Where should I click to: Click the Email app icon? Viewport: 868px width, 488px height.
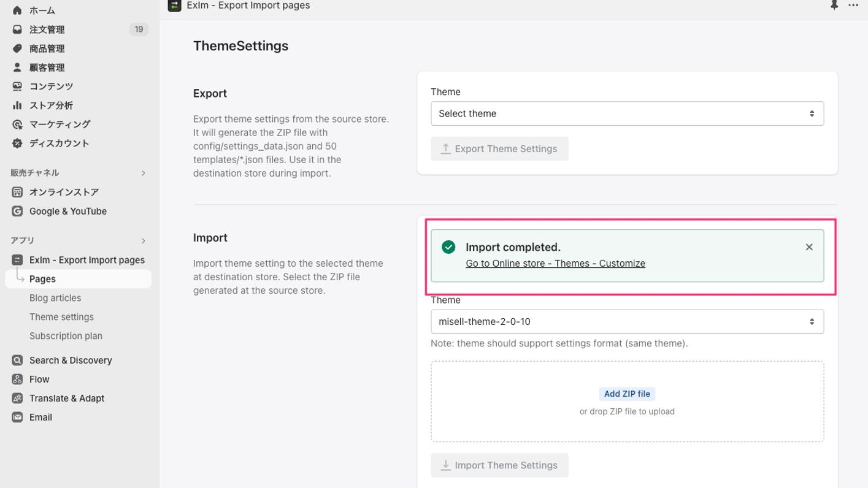pos(17,417)
